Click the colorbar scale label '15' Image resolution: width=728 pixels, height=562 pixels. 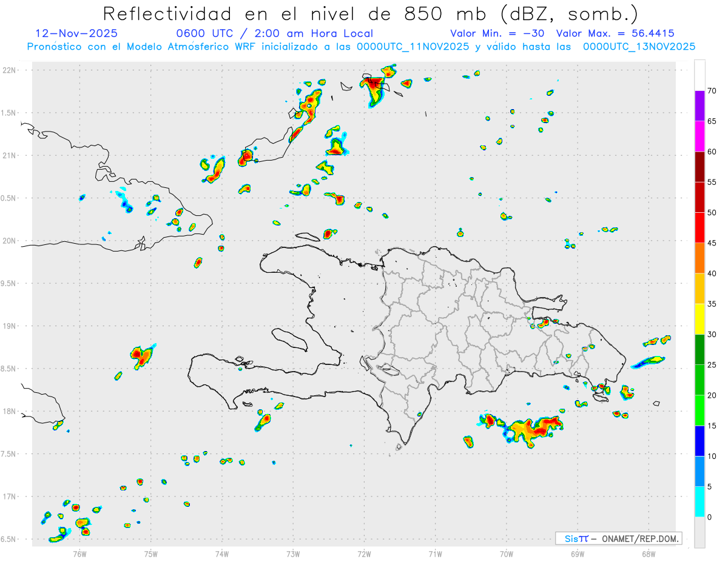[x=712, y=426]
